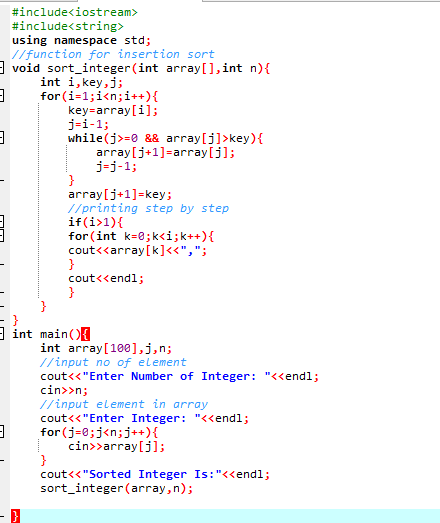Collapse the fold marker beside if(i>1)
Viewport: 440px width, 523px height.
coord(1,222)
